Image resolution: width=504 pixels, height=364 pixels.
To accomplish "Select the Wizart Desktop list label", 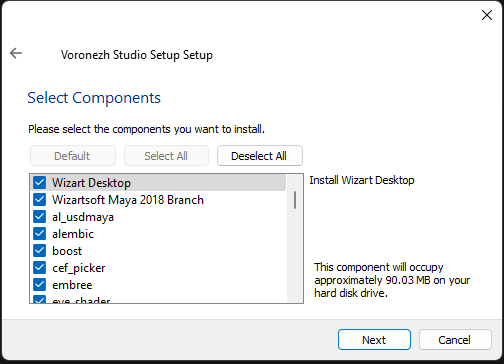I will click(x=91, y=183).
